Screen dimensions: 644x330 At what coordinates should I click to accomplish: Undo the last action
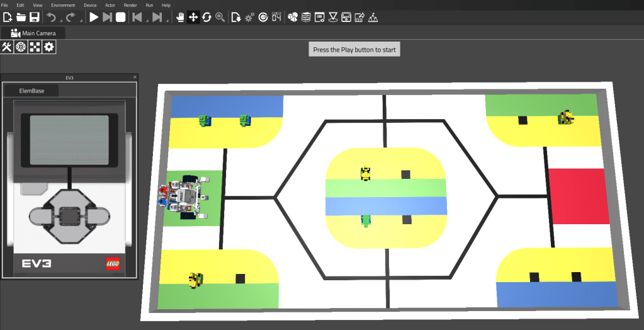pyautogui.click(x=51, y=17)
